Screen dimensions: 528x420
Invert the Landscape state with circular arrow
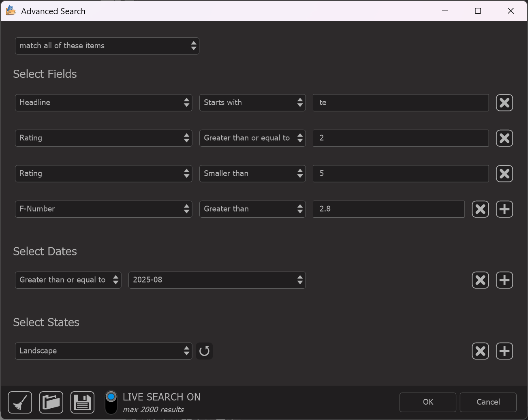[x=204, y=351]
